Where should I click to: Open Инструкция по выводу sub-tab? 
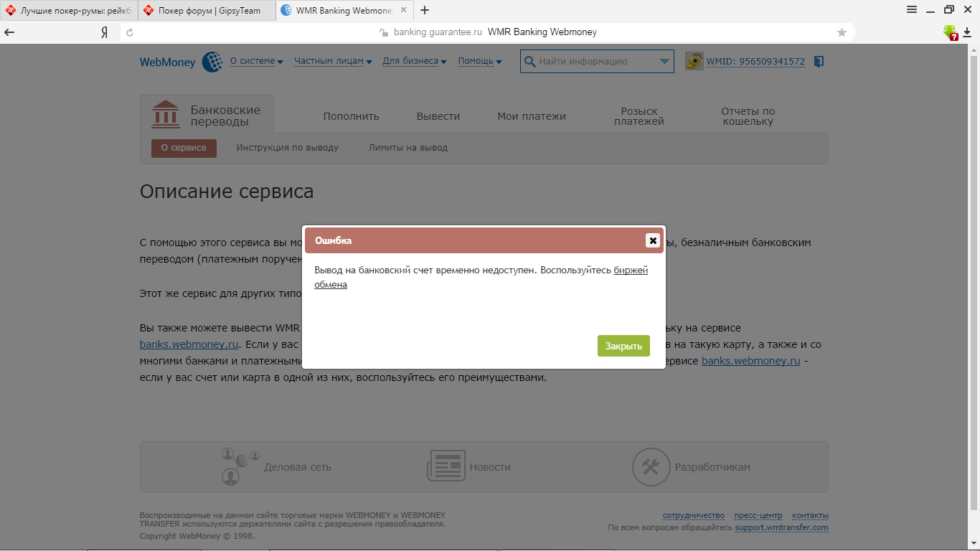pos(288,148)
